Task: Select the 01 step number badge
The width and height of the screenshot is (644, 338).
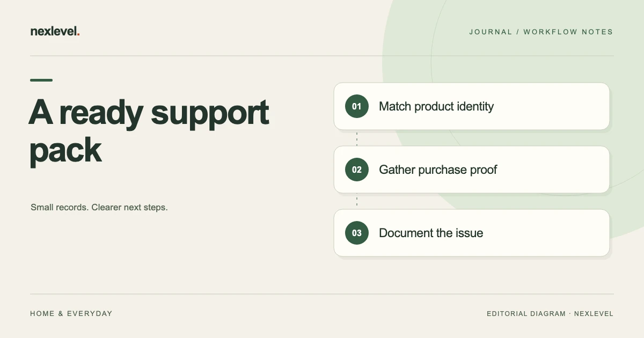Action: (x=357, y=106)
